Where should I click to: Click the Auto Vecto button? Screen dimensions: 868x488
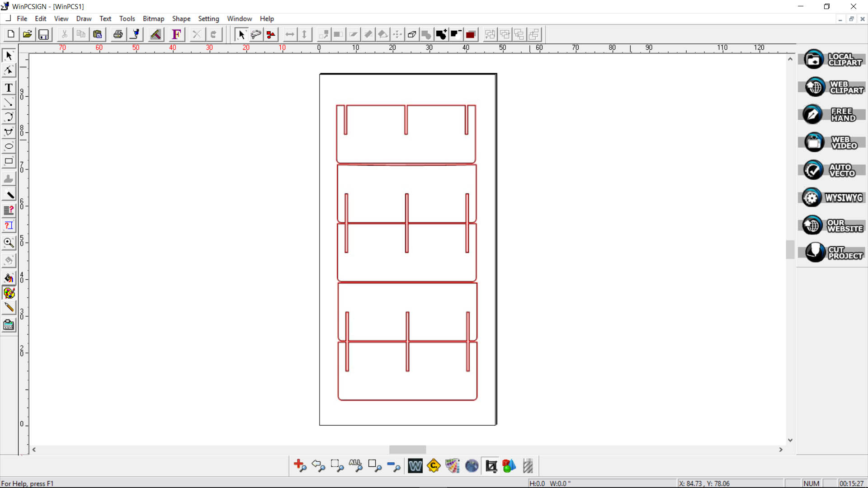pyautogui.click(x=833, y=170)
